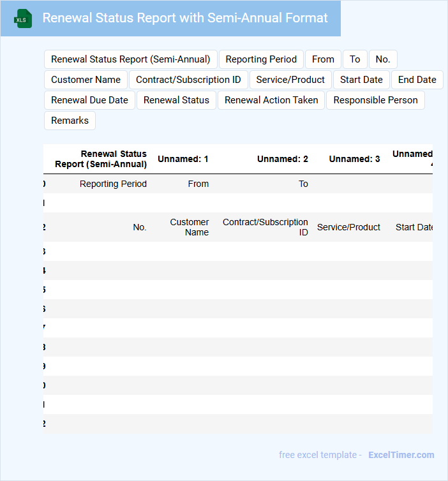
Task: Click the Customer Name table cell
Action: tap(189, 227)
